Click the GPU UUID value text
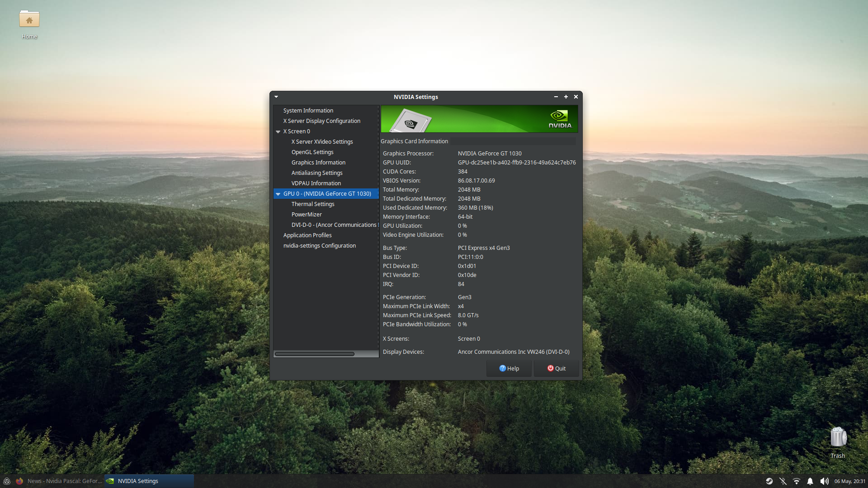868x488 pixels. (x=517, y=163)
